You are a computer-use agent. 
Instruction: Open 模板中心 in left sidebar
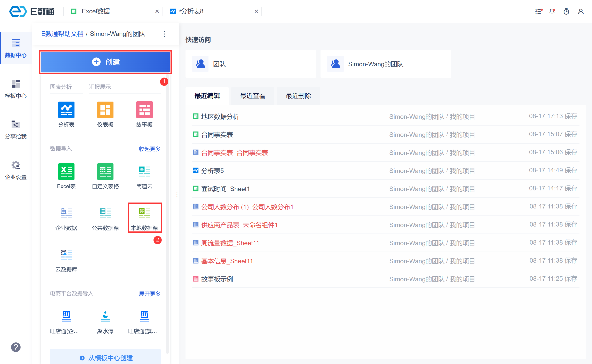click(x=16, y=89)
